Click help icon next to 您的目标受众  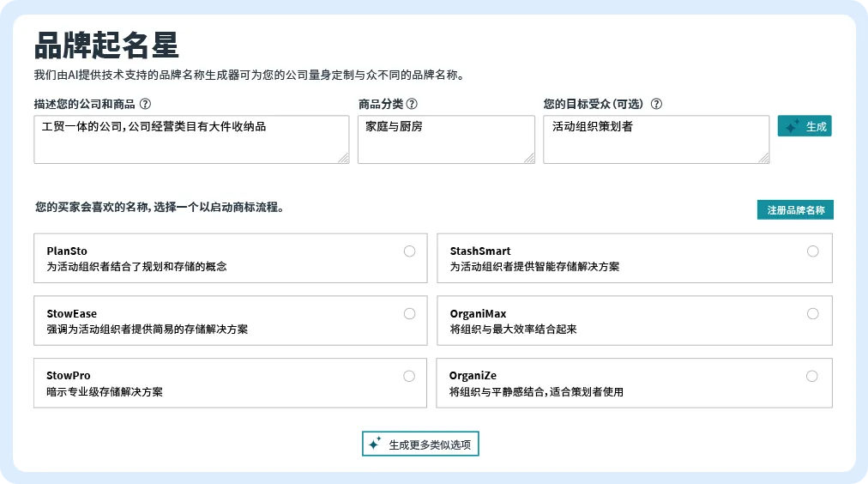(656, 104)
